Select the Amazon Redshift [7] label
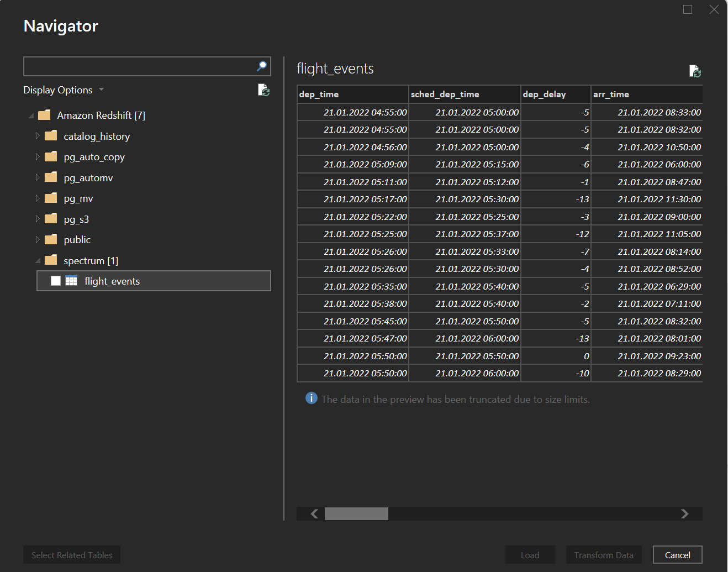 101,116
